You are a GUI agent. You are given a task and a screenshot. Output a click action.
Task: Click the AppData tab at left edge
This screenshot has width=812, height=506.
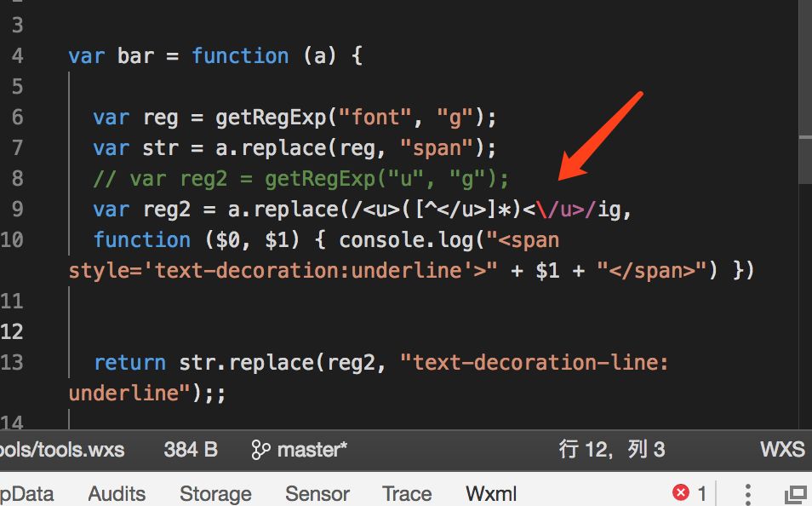[x=27, y=493]
